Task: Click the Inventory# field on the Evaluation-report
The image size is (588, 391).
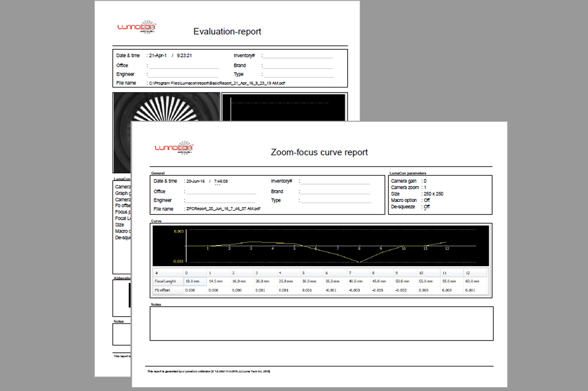Action: click(298, 56)
